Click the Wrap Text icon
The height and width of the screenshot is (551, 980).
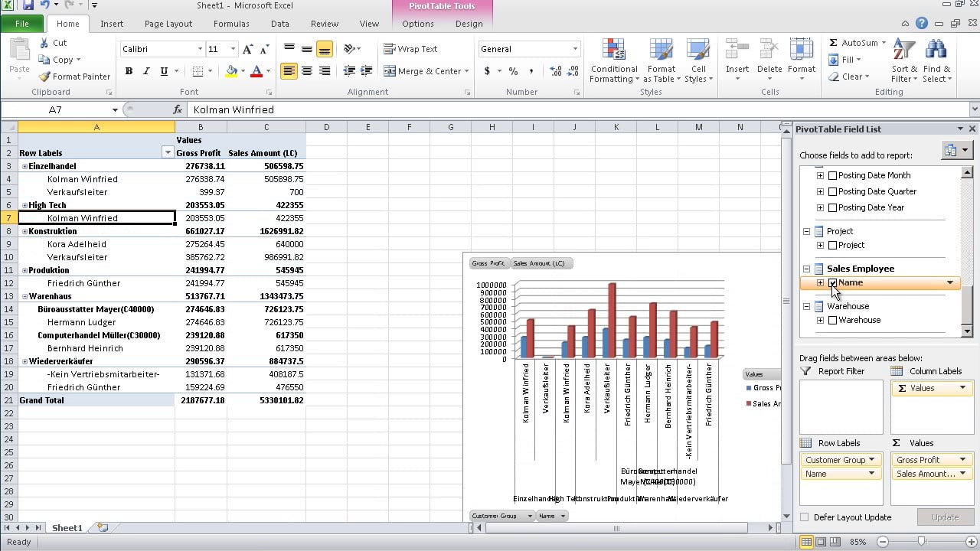pyautogui.click(x=390, y=49)
